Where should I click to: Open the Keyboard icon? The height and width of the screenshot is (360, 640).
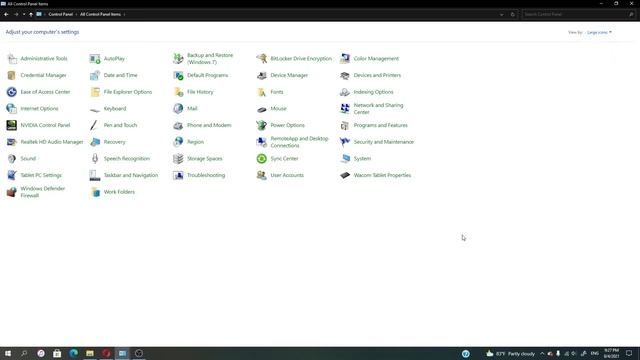tap(95, 109)
